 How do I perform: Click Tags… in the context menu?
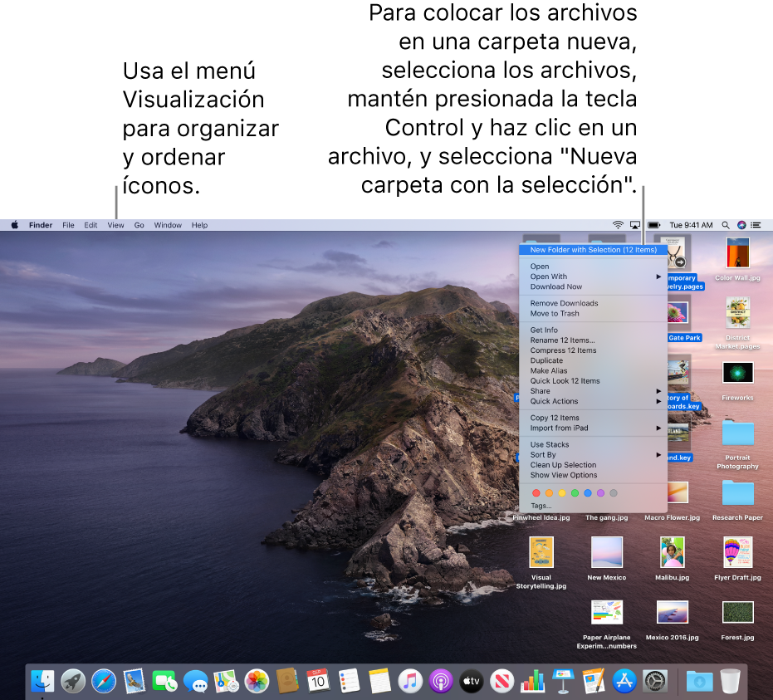coord(541,506)
